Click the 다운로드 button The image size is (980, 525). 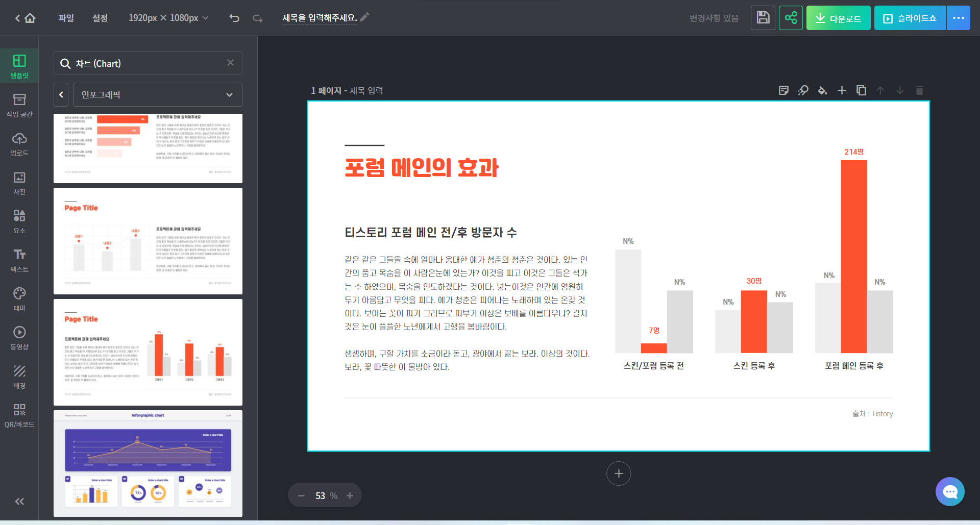(838, 18)
